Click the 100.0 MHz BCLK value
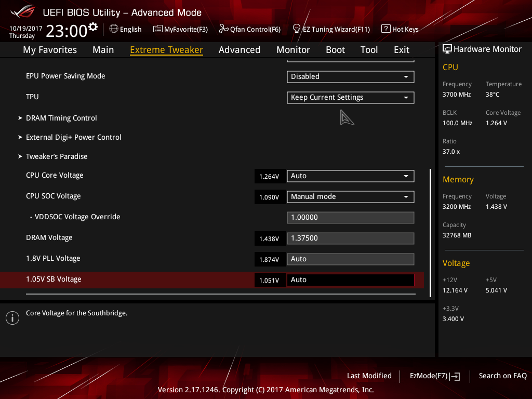The width and height of the screenshot is (532, 399). (457, 123)
